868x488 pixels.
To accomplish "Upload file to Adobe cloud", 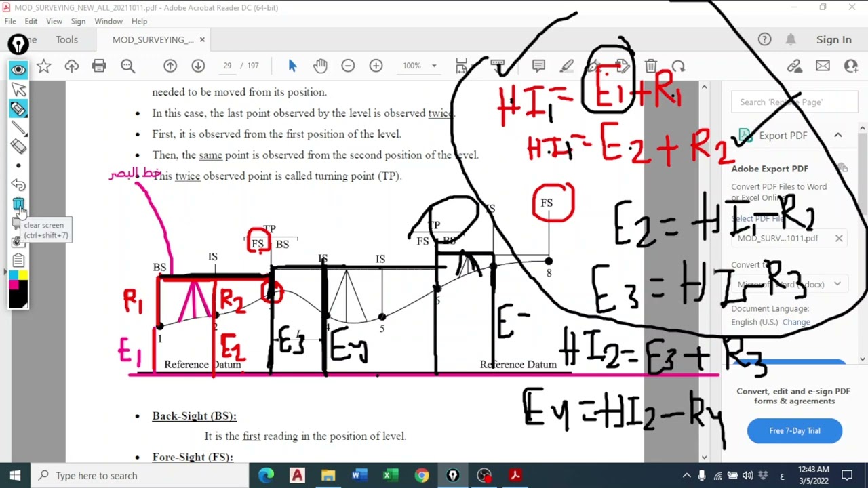I will coord(72,66).
